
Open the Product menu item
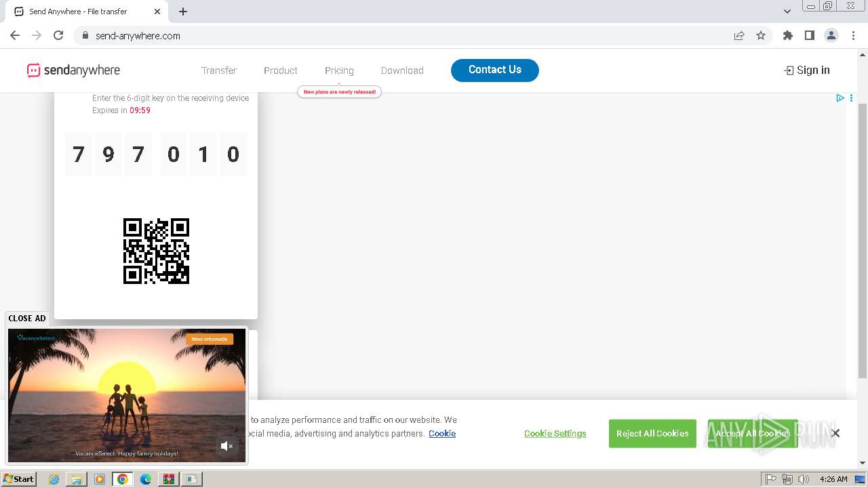(x=281, y=70)
